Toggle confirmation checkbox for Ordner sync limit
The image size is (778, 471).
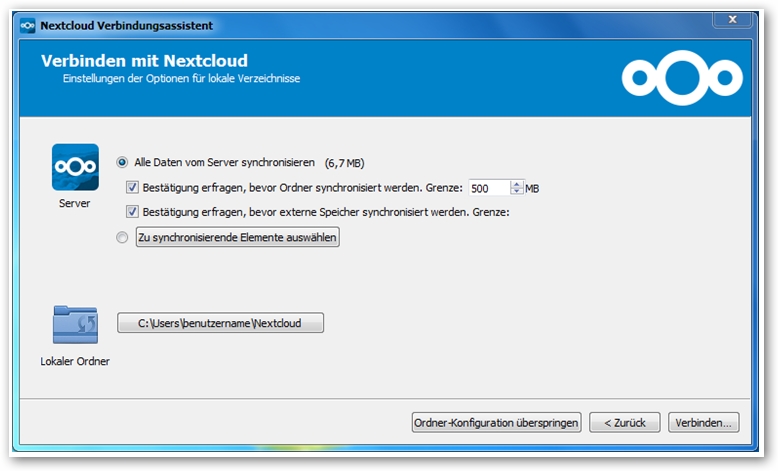(132, 188)
